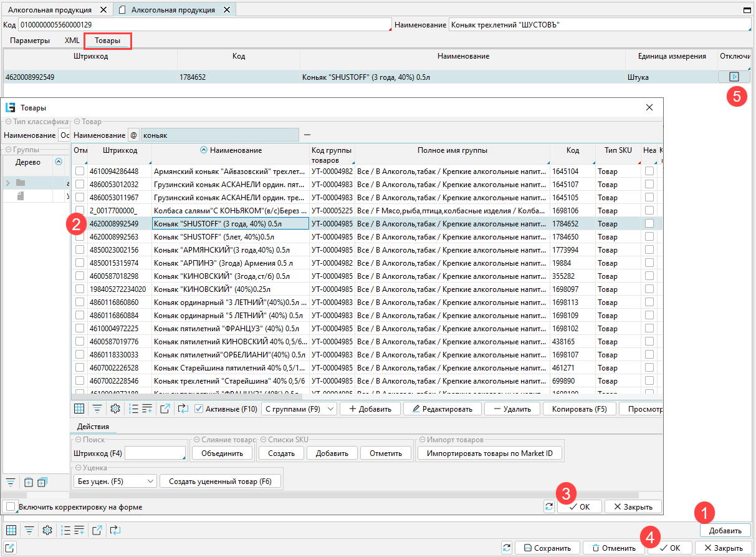Click the edit form icon in the bottom-left corner

(x=10, y=548)
